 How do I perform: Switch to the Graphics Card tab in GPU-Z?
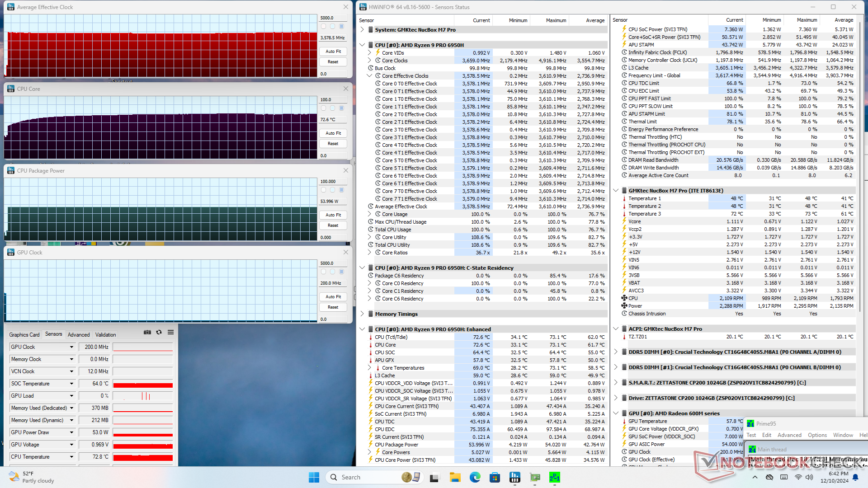pos(24,335)
